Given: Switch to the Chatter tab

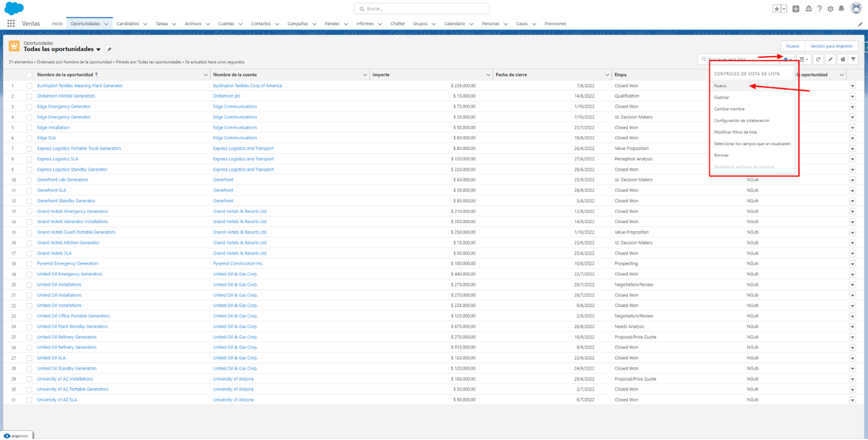Looking at the screenshot, I should pyautogui.click(x=397, y=24).
